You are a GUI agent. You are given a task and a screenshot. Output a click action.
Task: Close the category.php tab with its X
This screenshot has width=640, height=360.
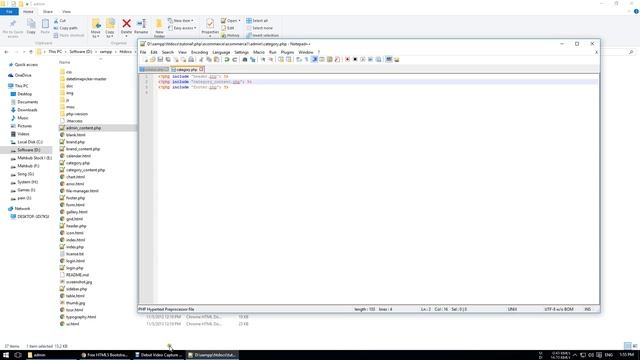pyautogui.click(x=201, y=69)
